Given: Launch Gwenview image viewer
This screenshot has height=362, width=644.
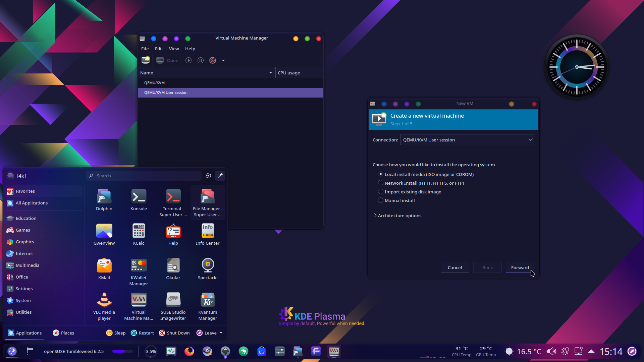Looking at the screenshot, I should pos(104,234).
